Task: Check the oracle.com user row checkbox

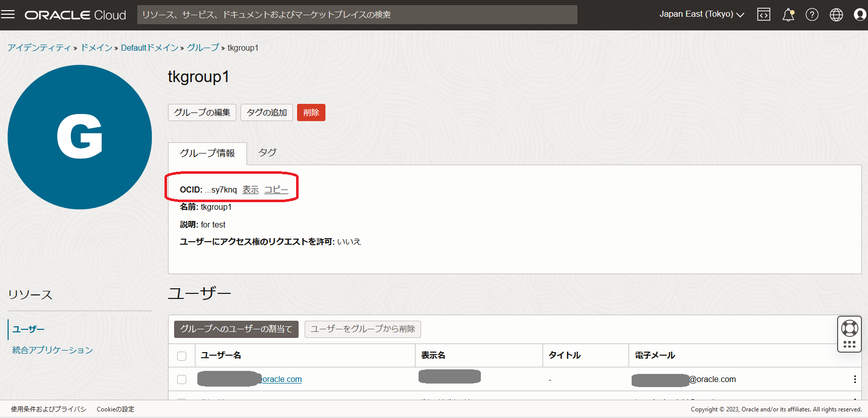Action: 182,379
